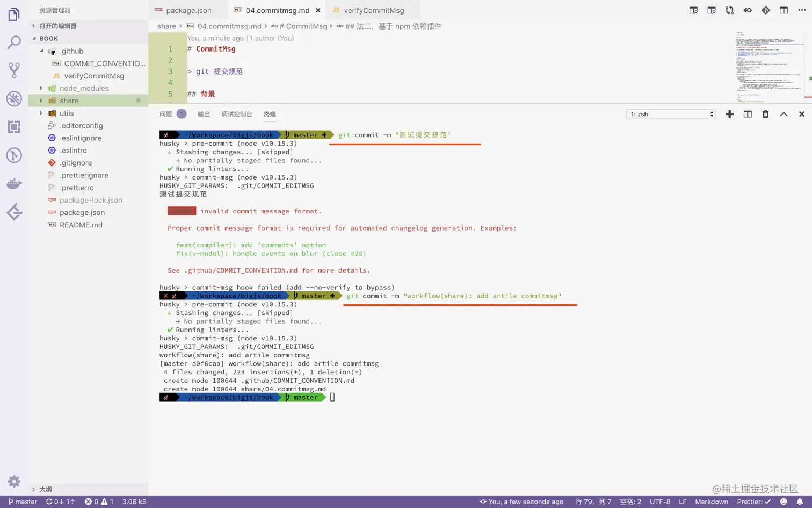The image size is (812, 508).
Task: Change file encoding UTF-8
Action: (660, 502)
